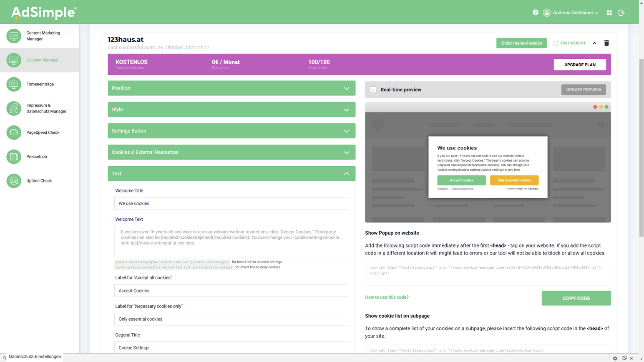Focus the 'Necessary cookies only' label field
This screenshot has height=362, width=644.
point(231,319)
